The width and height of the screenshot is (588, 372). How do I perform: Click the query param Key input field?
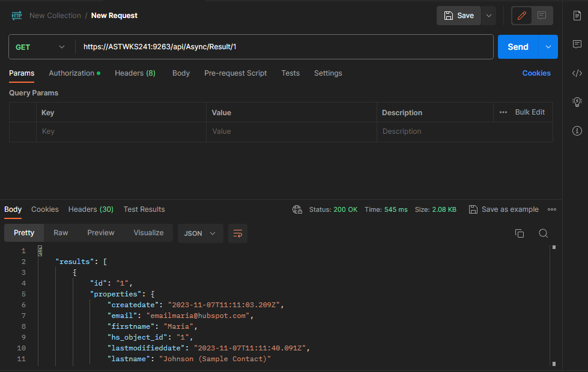click(120, 131)
